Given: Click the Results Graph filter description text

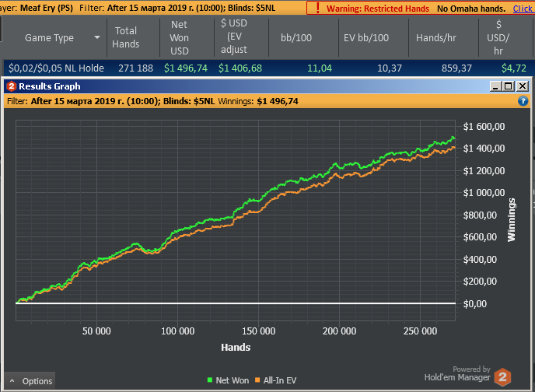Looking at the screenshot, I should click(x=110, y=101).
